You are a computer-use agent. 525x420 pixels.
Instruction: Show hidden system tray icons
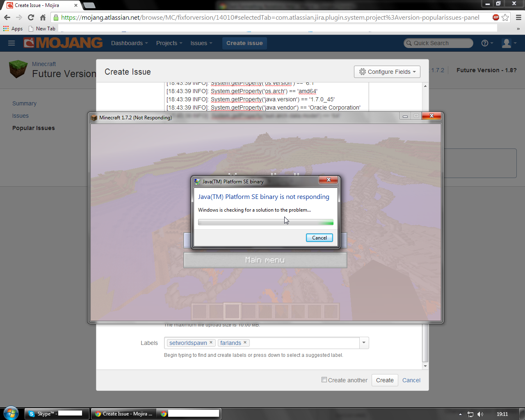click(460, 414)
